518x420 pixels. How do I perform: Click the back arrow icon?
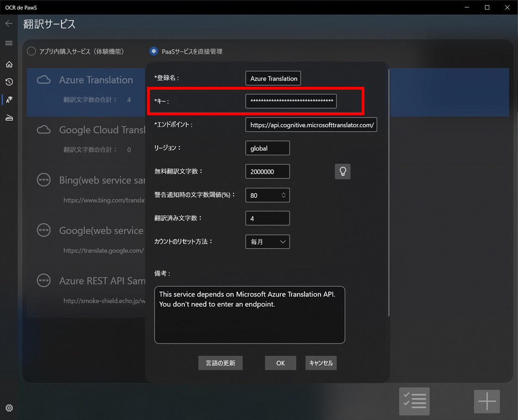pyautogui.click(x=9, y=24)
